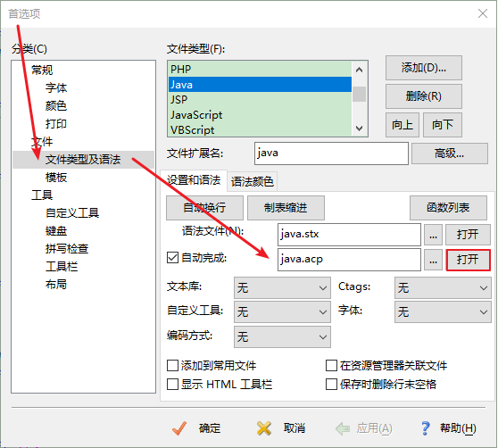Open the java.acp auto-complete file

(468, 260)
